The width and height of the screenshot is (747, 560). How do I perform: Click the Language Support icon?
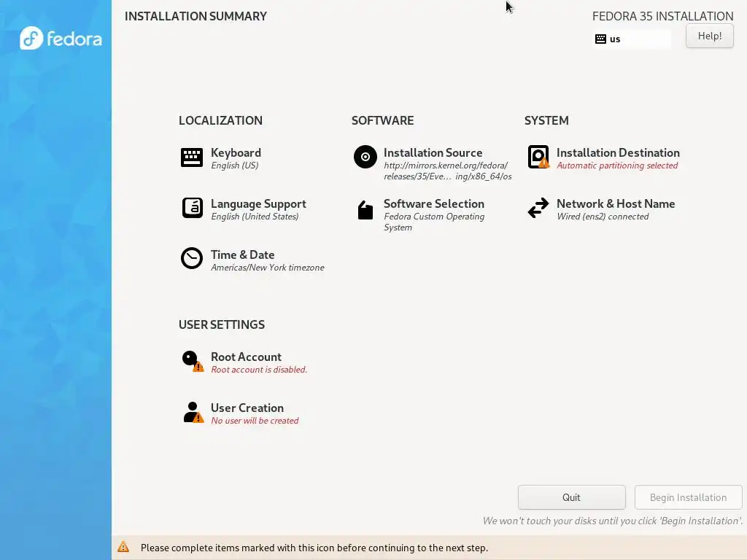pos(192,208)
